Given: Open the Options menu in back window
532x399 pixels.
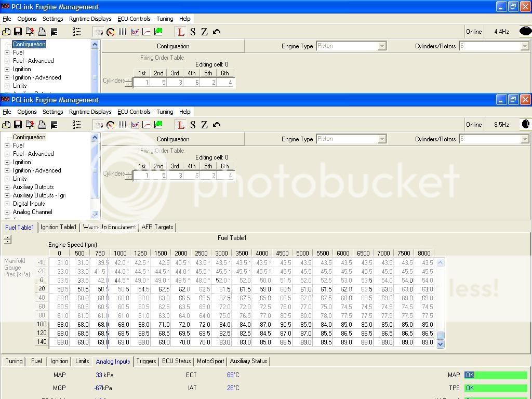Looking at the screenshot, I should 27,19.
